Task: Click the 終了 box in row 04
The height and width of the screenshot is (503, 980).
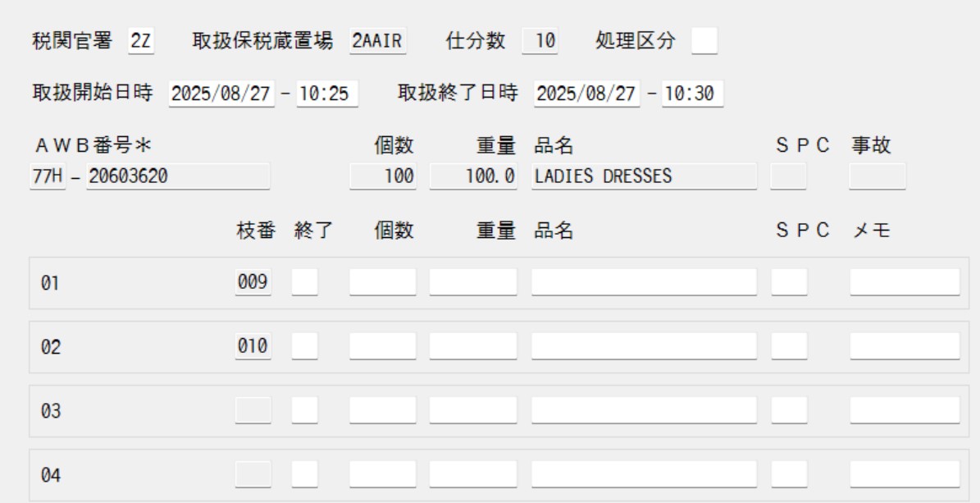Action: (305, 473)
